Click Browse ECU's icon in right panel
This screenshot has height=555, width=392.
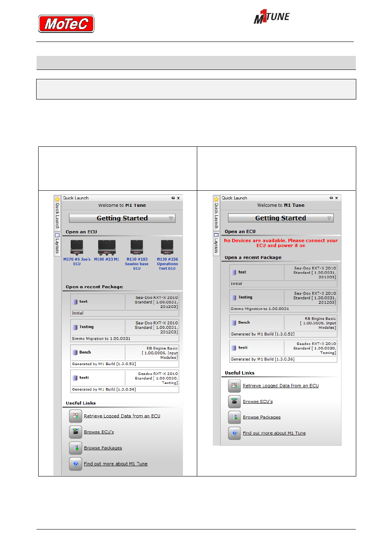(x=234, y=401)
